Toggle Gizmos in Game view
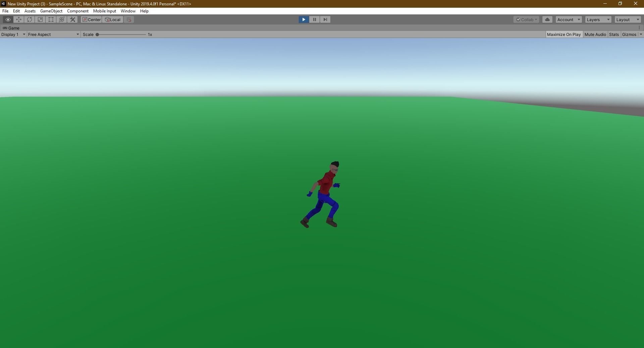Screen dimensions: 644x348 629,35
